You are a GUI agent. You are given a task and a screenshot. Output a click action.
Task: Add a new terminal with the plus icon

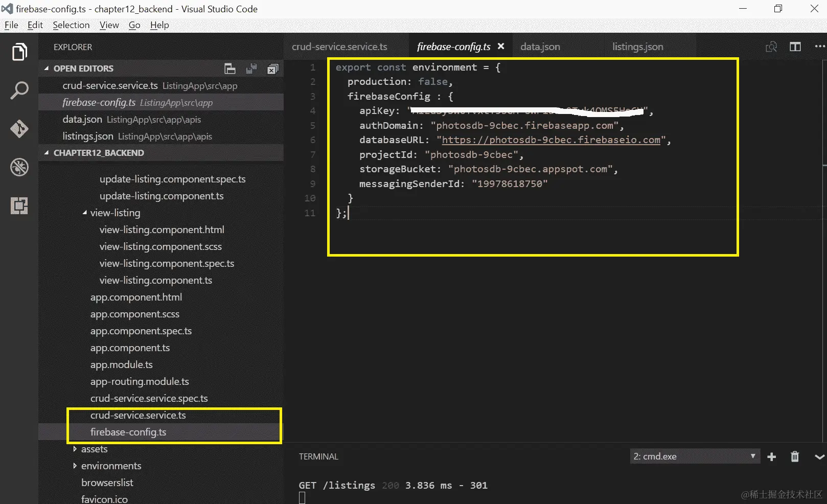coord(772,456)
